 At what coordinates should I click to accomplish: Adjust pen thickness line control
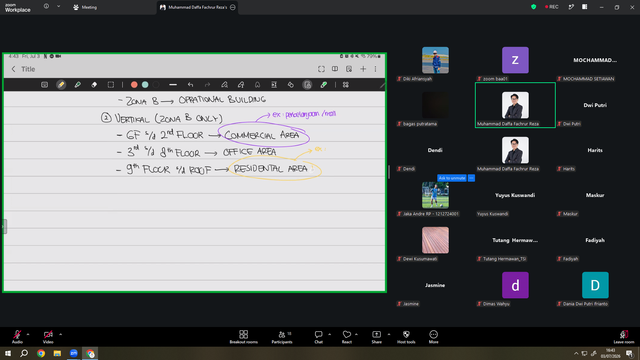(x=173, y=85)
